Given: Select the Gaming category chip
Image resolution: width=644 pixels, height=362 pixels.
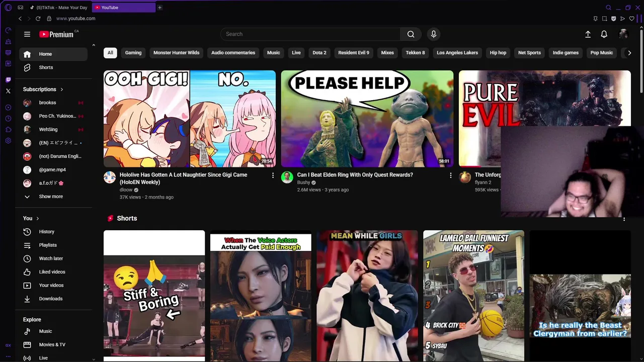Looking at the screenshot, I should (x=133, y=53).
